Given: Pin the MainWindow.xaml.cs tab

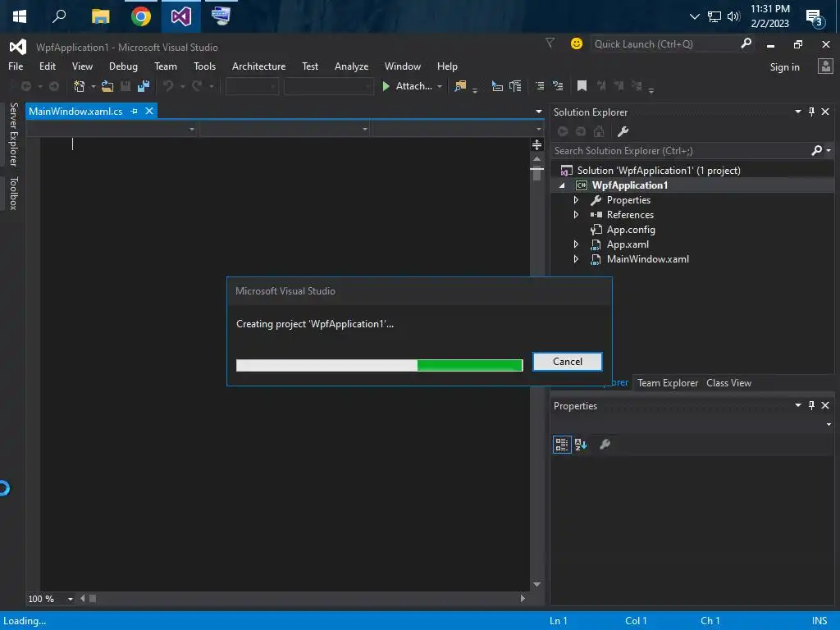Looking at the screenshot, I should point(134,112).
